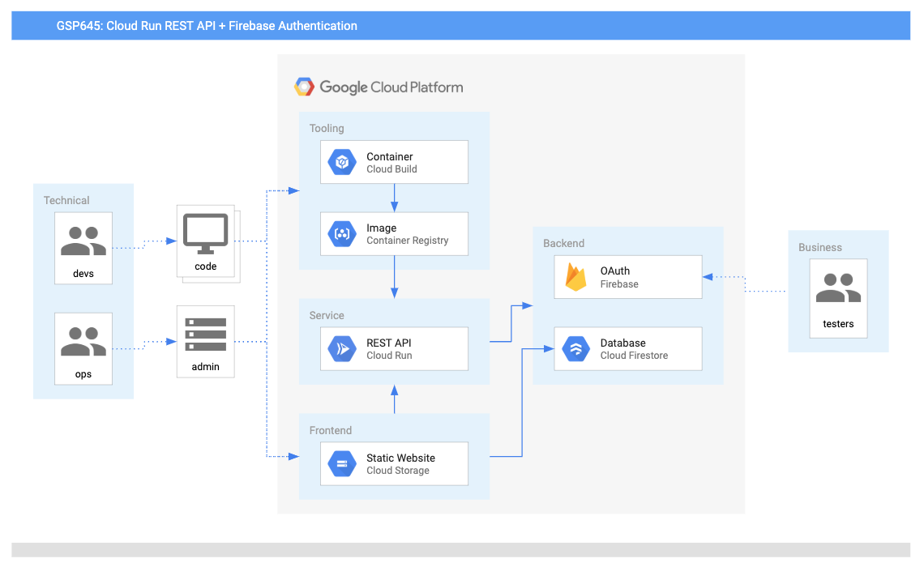Click the "Service" group label

pyautogui.click(x=327, y=316)
